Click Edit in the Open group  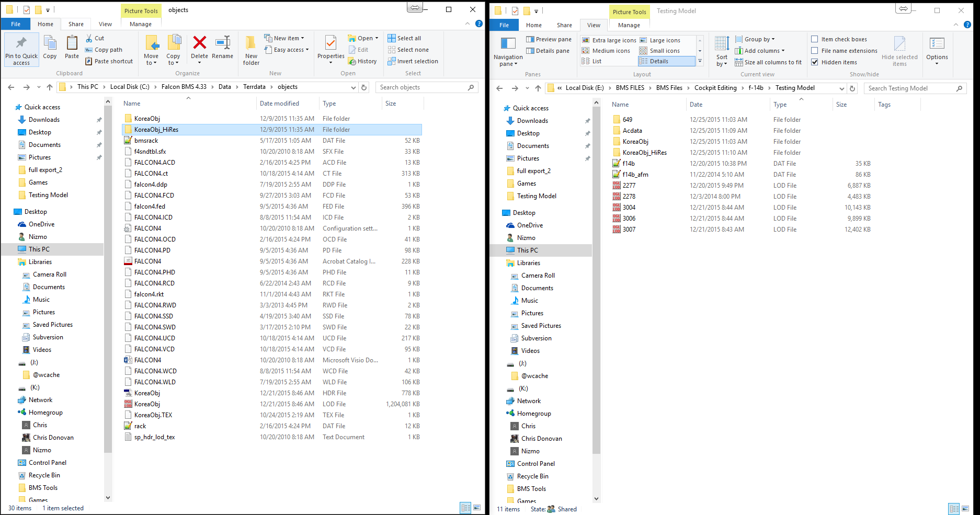tap(358, 50)
